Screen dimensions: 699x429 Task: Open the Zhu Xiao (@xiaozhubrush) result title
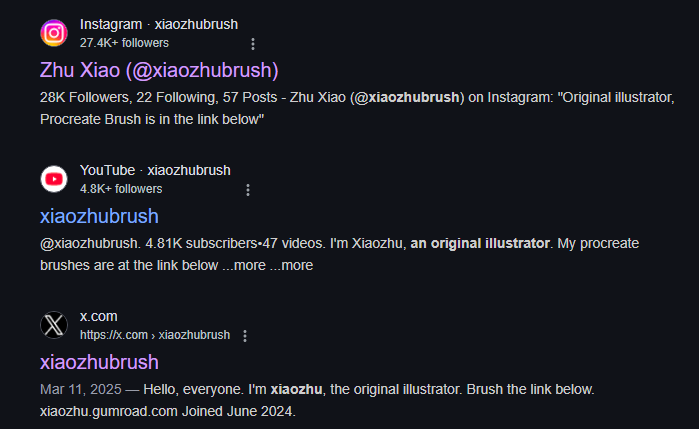[159, 70]
